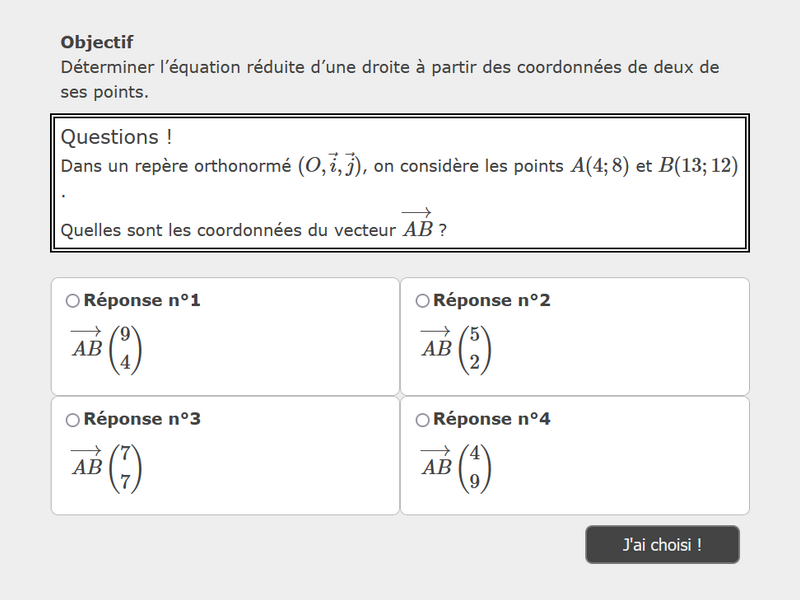The height and width of the screenshot is (600, 800).
Task: Click the "Réponse n°2" label text
Action: [x=492, y=300]
